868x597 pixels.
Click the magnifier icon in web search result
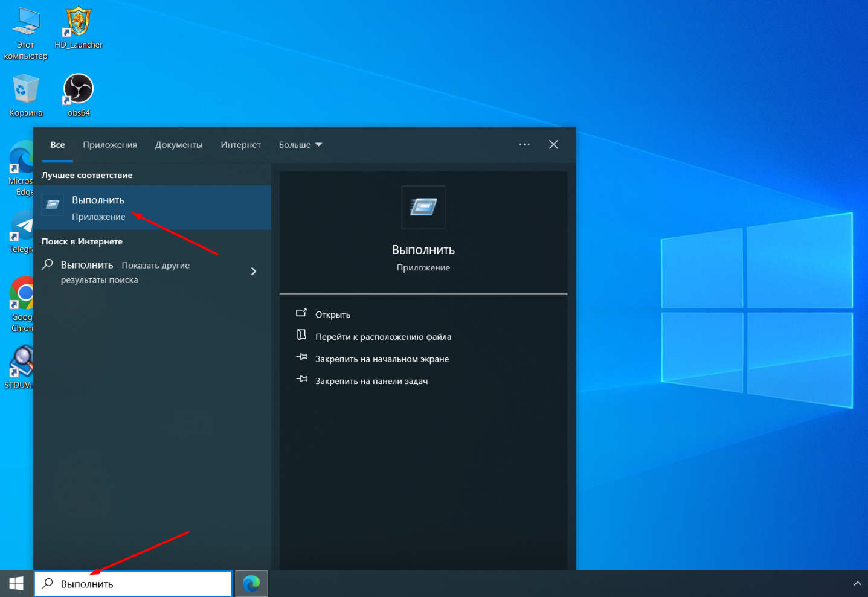point(47,264)
